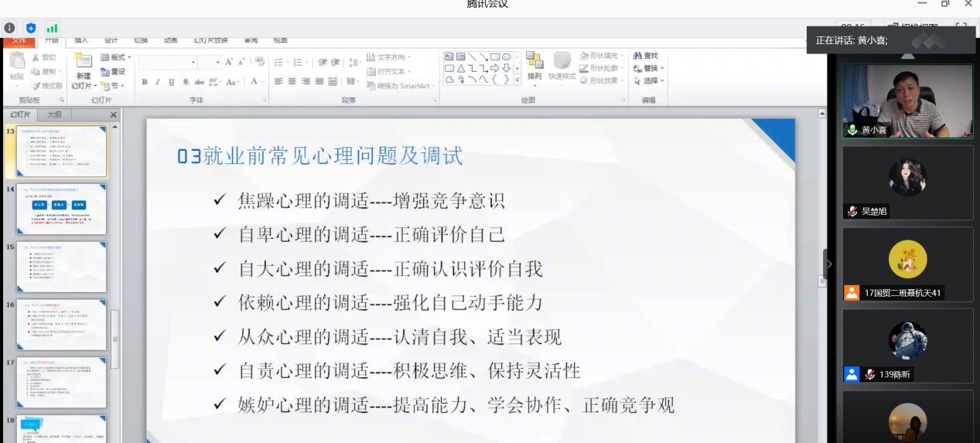Toggle Underline text formatting
This screenshot has width=980, height=443.
(171, 82)
